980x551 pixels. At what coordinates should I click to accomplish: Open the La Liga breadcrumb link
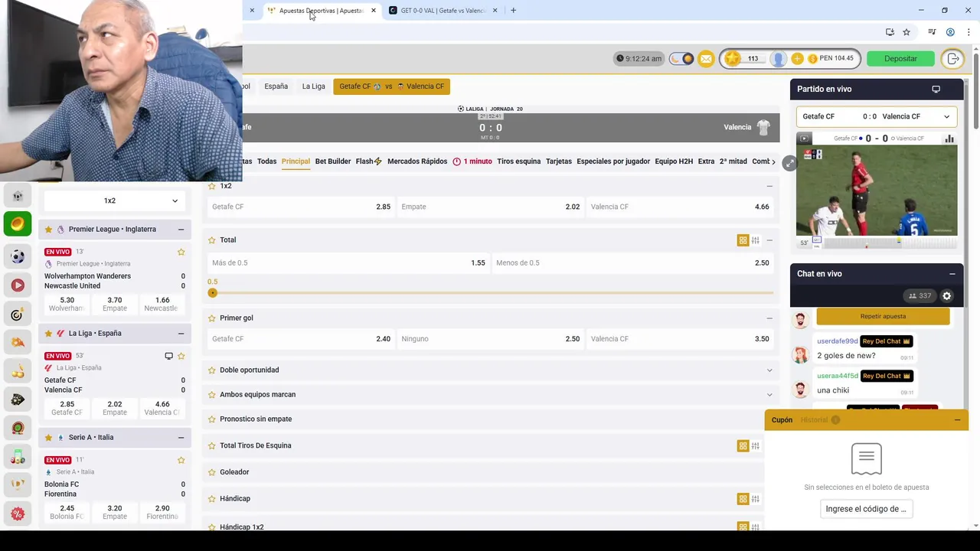click(x=313, y=86)
